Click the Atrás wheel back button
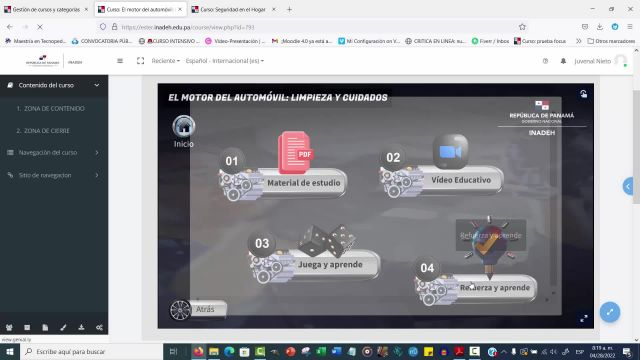This screenshot has width=640, height=360. (x=198, y=310)
